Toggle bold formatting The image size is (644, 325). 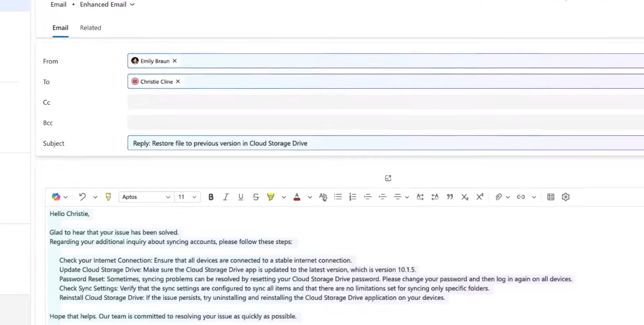point(211,197)
